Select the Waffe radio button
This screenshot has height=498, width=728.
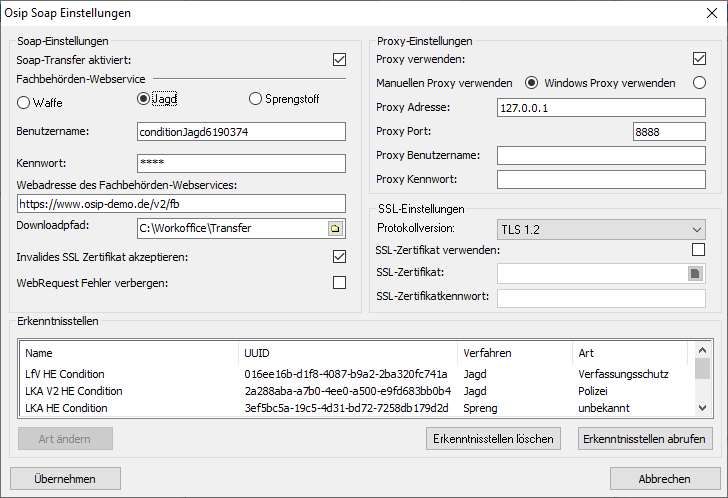tap(25, 101)
